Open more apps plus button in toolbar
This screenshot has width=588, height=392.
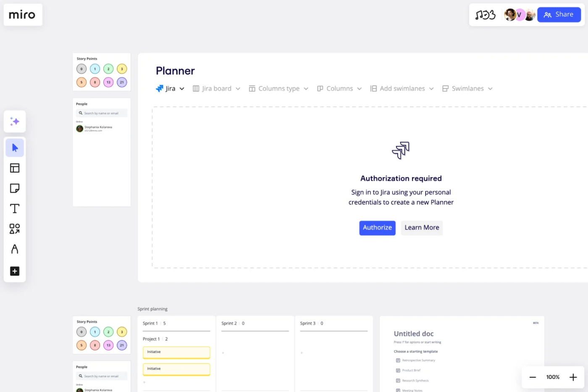(x=15, y=271)
